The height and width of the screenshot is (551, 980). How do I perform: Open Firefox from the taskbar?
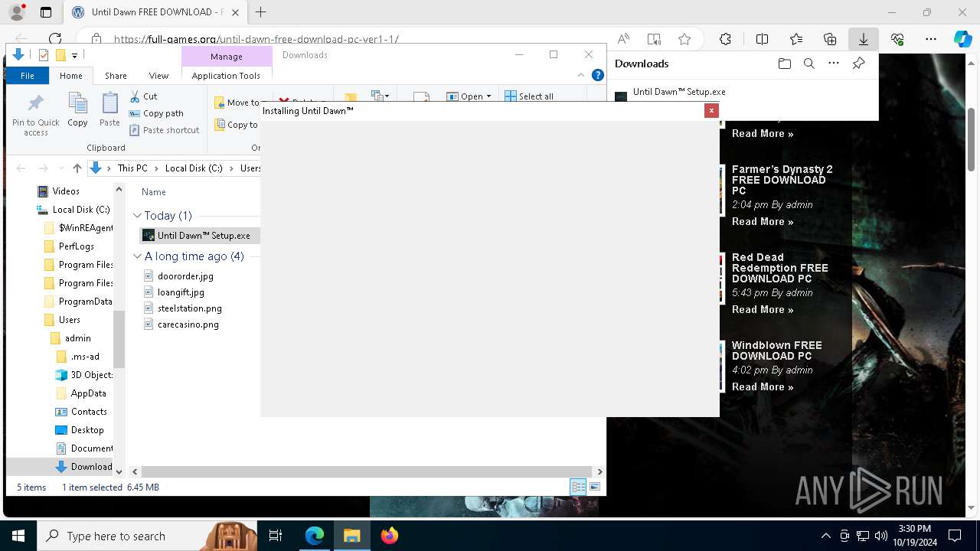[x=389, y=536]
